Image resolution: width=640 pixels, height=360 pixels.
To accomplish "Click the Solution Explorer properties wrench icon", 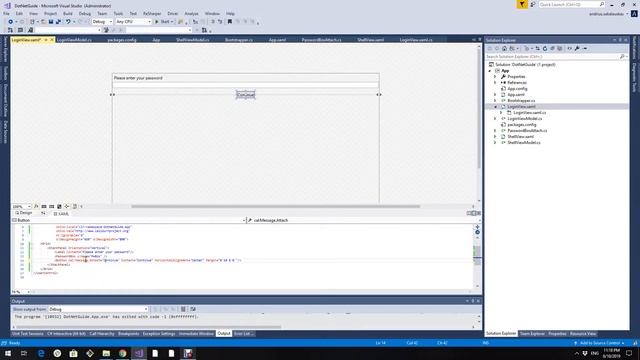I will click(577, 48).
